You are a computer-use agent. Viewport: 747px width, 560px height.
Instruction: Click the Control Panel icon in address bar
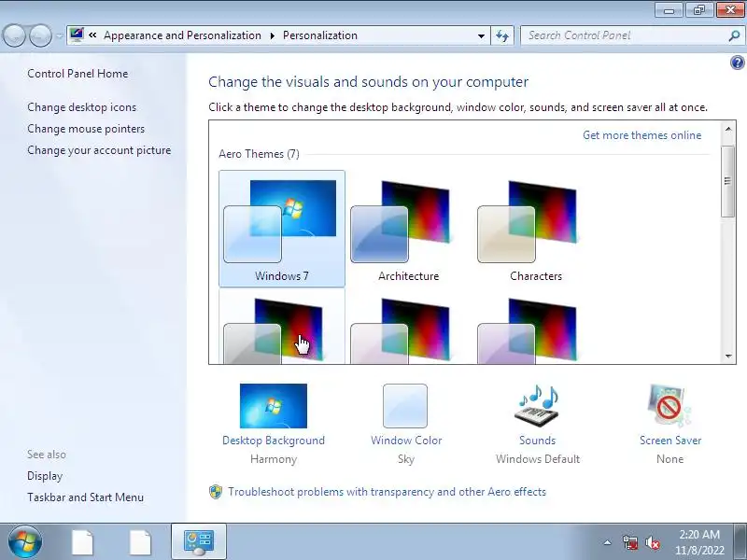pos(77,35)
